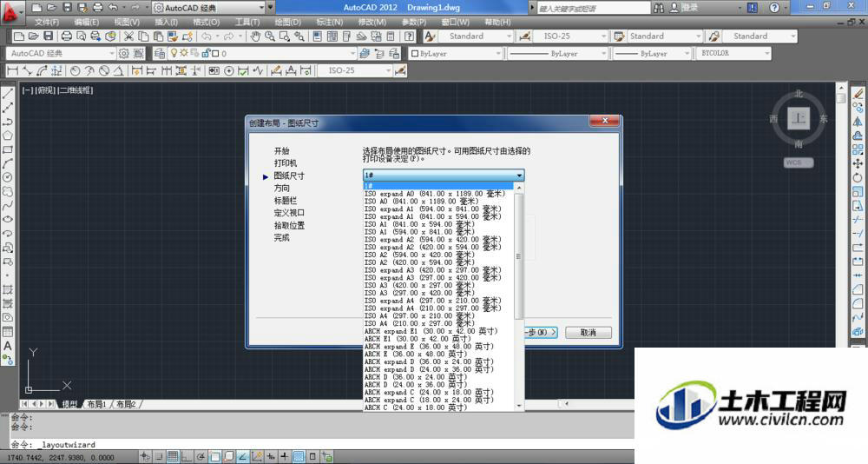Select the Line tool in Draw toolbar
This screenshot has width=868, height=464.
point(8,94)
